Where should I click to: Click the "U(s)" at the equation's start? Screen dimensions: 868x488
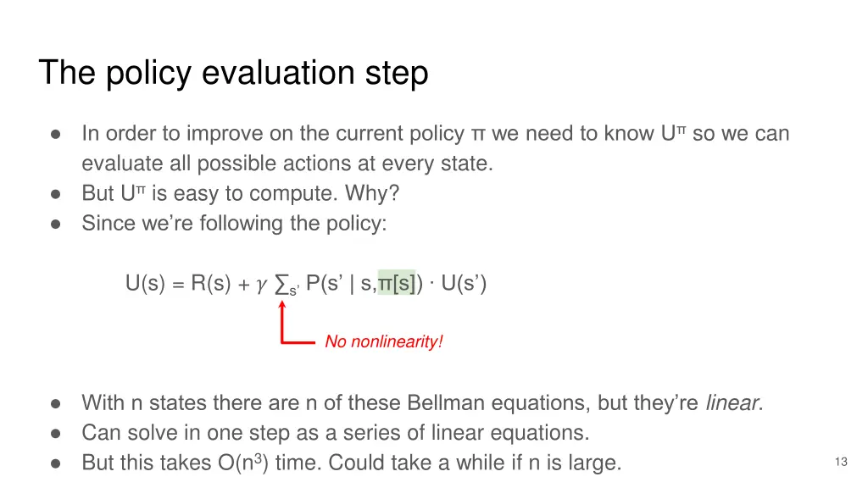146,284
